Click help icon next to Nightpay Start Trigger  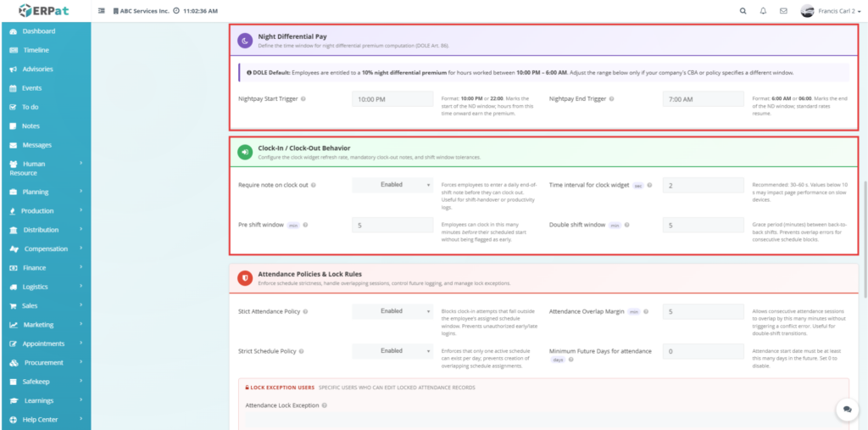303,99
